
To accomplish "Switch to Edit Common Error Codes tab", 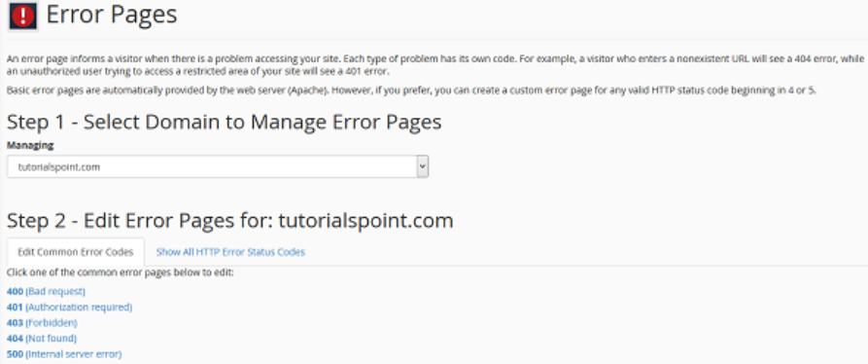I will 75,252.
